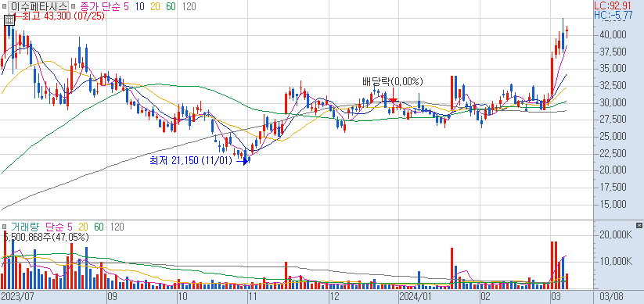Select the 이수페타시스 stock name label

tap(38, 6)
